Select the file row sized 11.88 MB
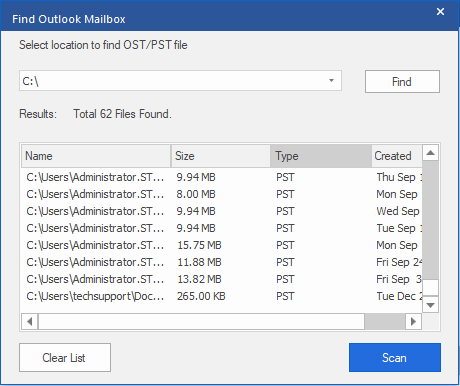Screen dimensions: 460x386 coord(222,262)
